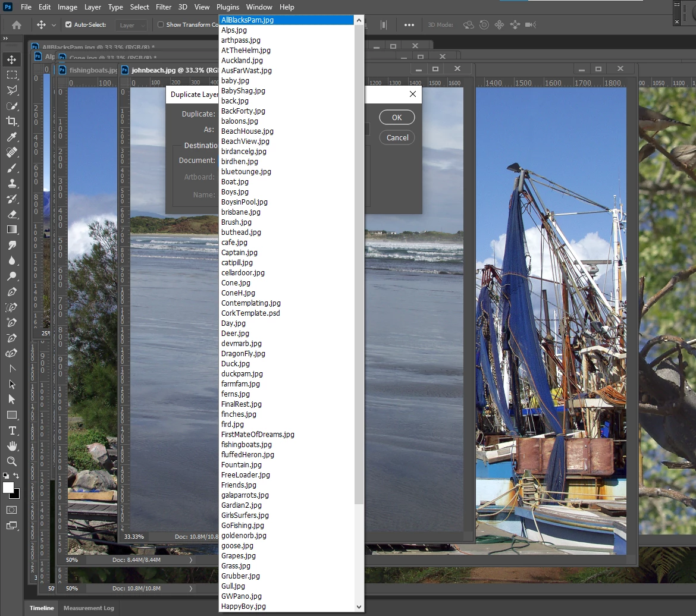Expand the toolbar with double-arrow
696x616 pixels.
(x=5, y=39)
